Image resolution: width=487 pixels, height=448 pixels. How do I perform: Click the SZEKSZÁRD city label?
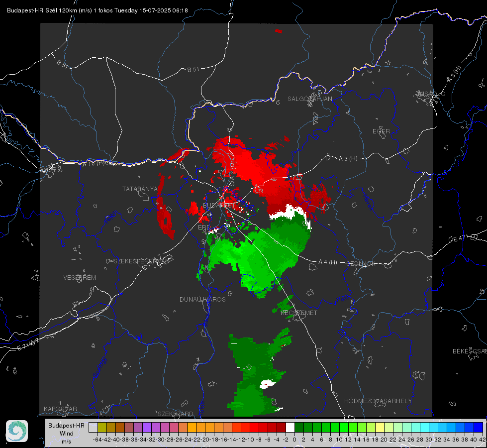176,414
